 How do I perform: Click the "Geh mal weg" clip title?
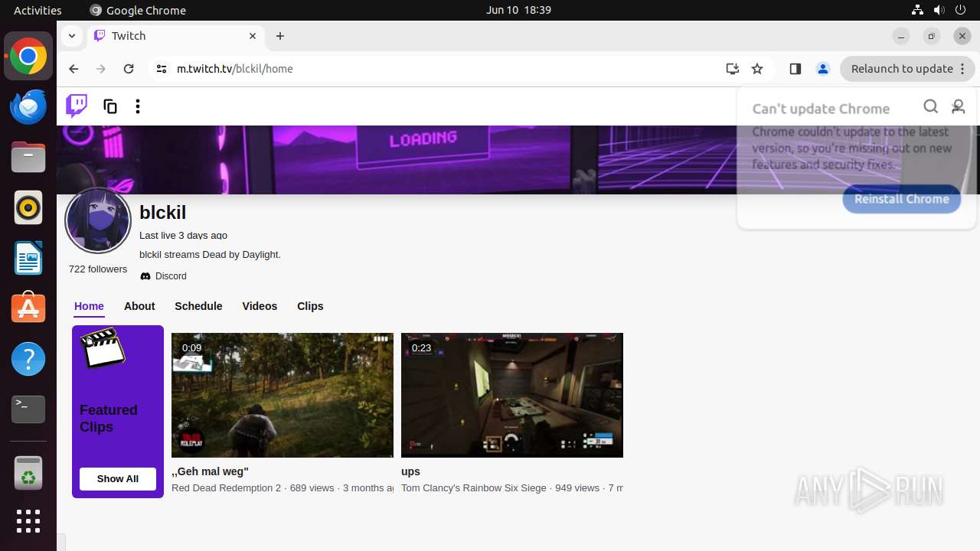pyautogui.click(x=210, y=471)
